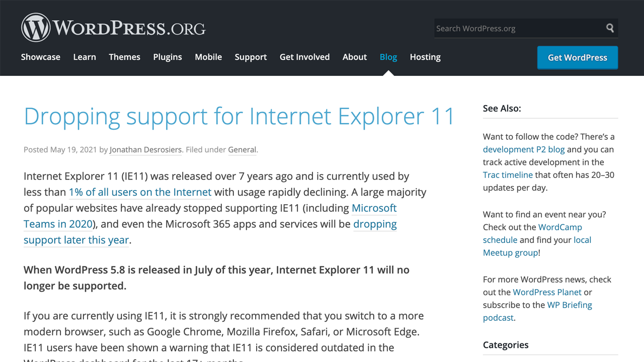The height and width of the screenshot is (362, 644).
Task: Click Get Involved in navigation
Action: pos(304,57)
